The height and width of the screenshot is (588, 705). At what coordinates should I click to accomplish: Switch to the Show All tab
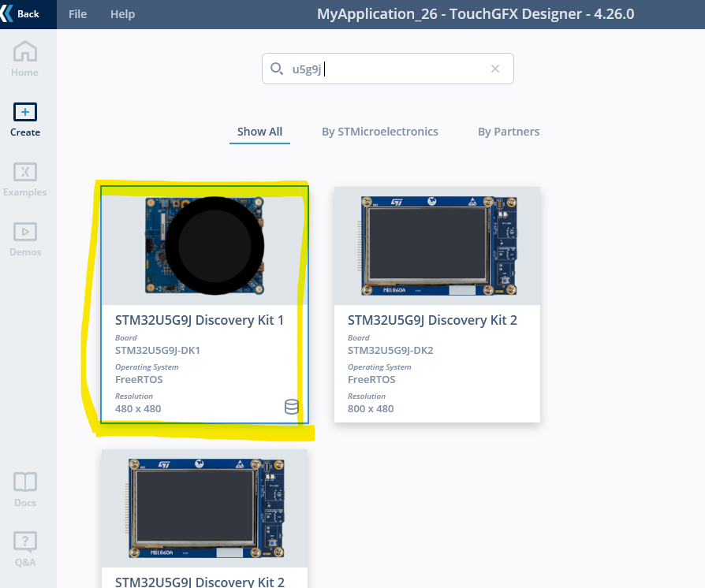259,132
